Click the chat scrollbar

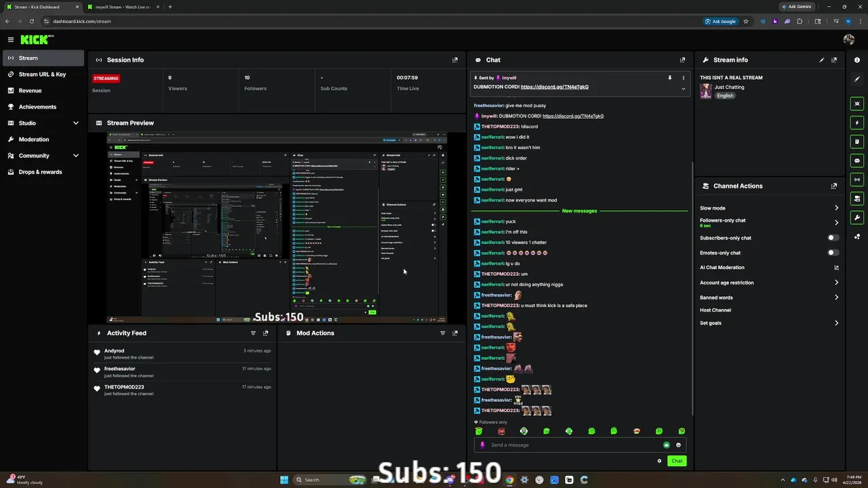tap(692, 288)
